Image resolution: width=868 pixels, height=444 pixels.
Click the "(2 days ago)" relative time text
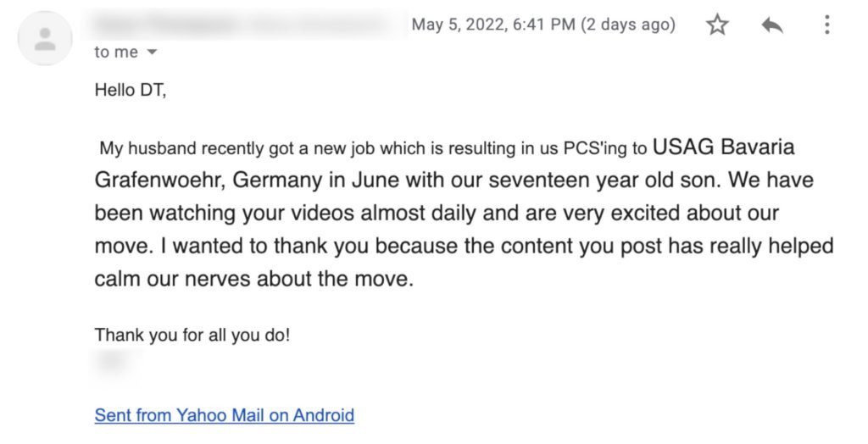pyautogui.click(x=627, y=25)
